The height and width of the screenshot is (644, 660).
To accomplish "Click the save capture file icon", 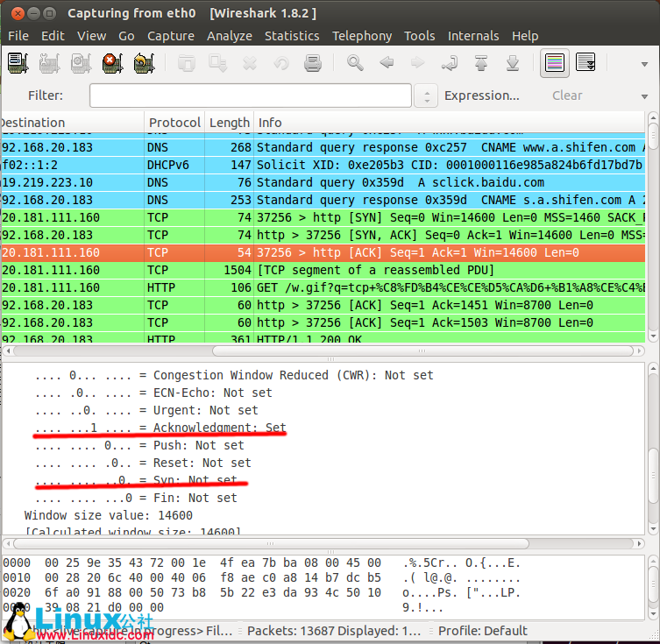I will pyautogui.click(x=218, y=63).
